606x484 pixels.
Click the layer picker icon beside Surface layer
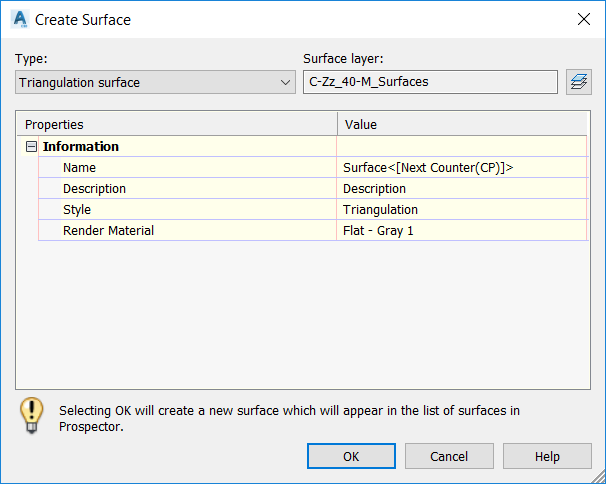pos(578,82)
